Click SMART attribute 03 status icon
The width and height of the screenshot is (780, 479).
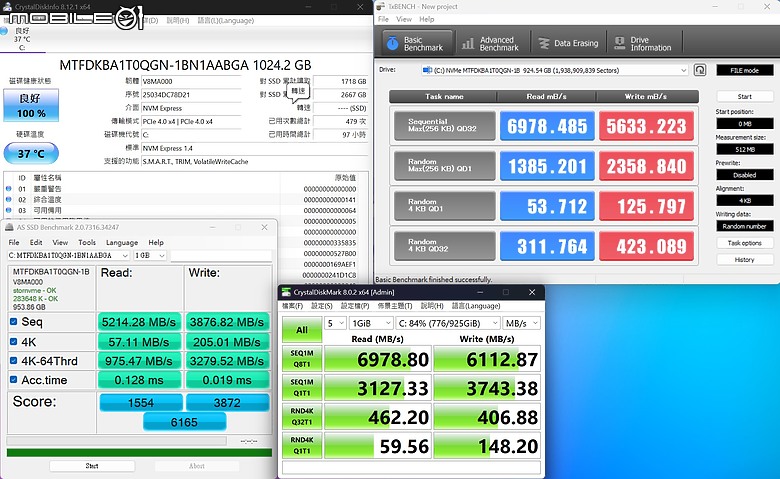coord(8,210)
